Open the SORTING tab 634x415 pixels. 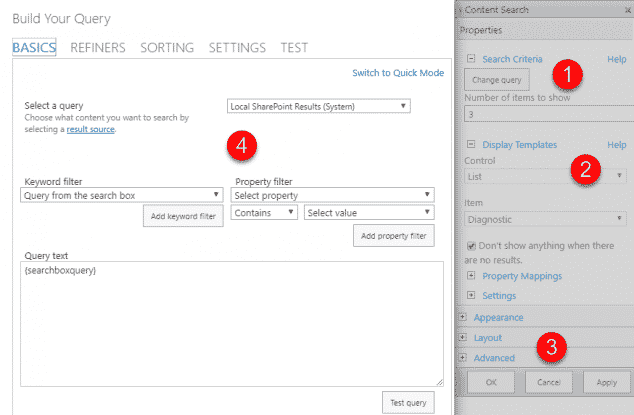tap(167, 48)
